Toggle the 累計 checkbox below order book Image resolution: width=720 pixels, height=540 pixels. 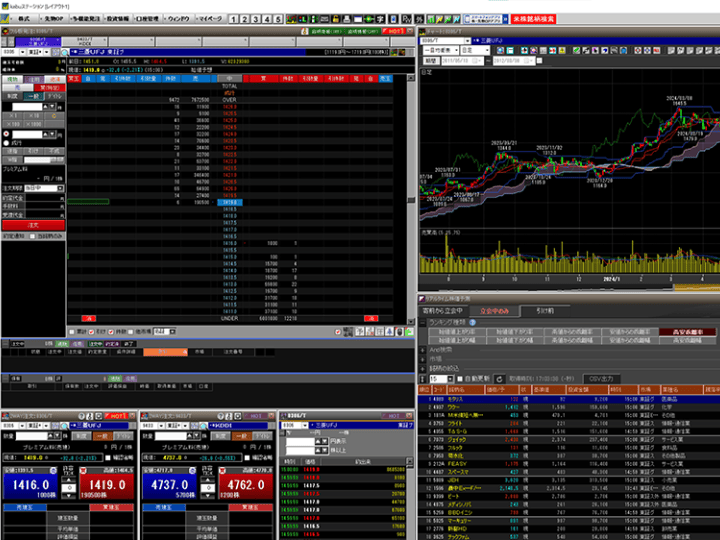pyautogui.click(x=72, y=332)
